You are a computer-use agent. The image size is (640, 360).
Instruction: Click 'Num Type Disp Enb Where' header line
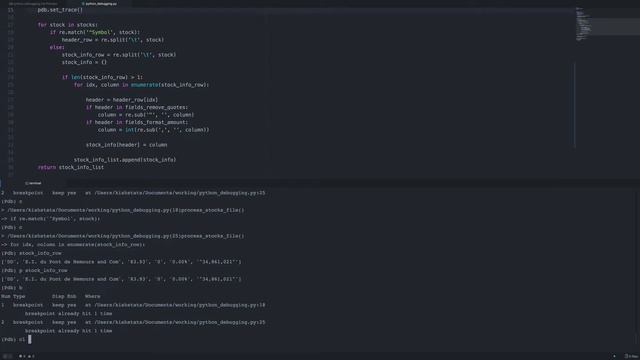click(51, 296)
